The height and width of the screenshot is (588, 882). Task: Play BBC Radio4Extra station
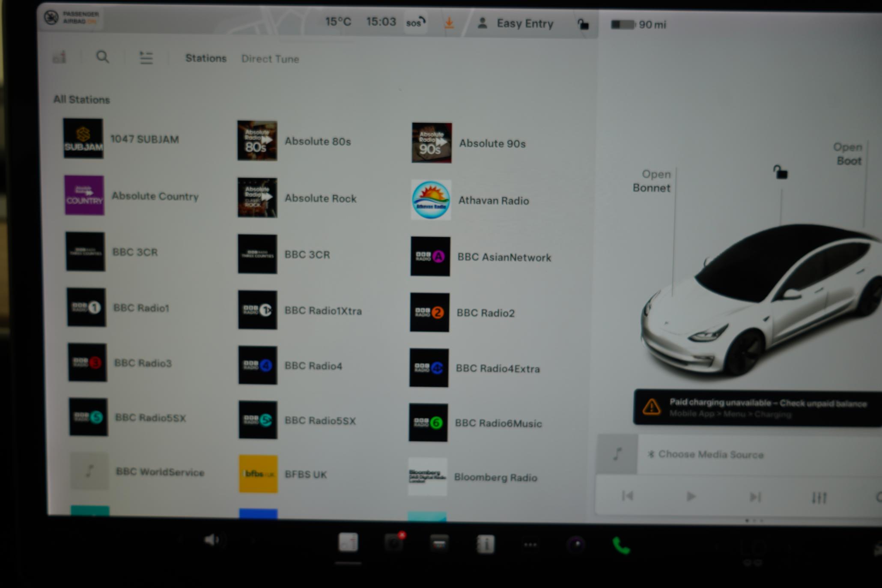(x=475, y=368)
